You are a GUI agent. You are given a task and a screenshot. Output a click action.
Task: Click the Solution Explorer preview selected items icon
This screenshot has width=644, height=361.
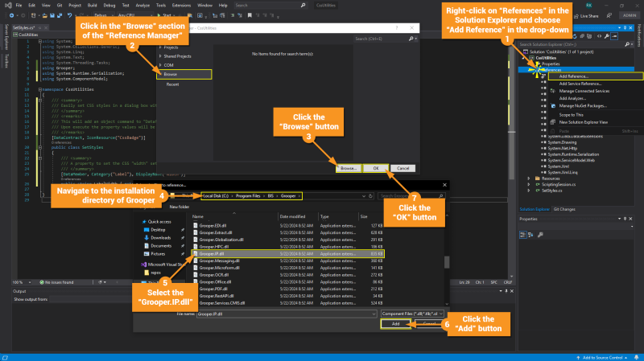pos(614,36)
